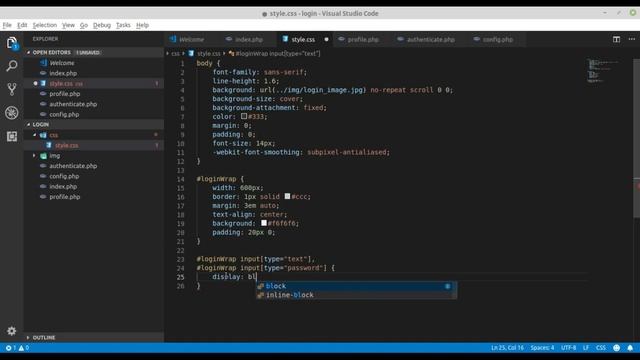640x360 pixels.
Task: Open authenticate.php in LOGIN folder tree
Action: point(94,166)
